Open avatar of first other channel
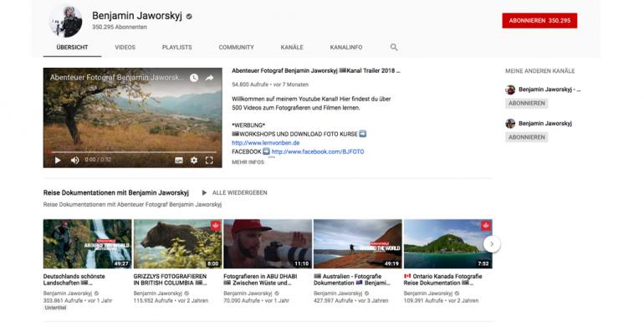644x327 pixels. [x=510, y=89]
